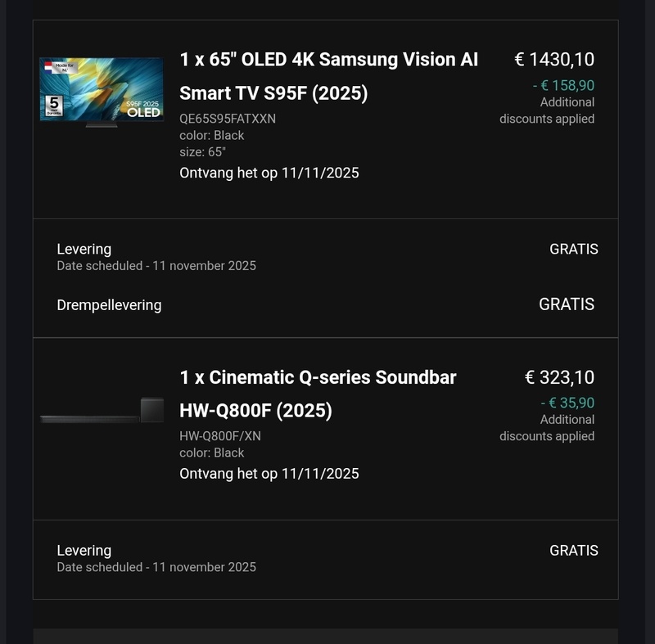The width and height of the screenshot is (655, 644).
Task: Click the € 1430,10 TV price
Action: click(553, 59)
